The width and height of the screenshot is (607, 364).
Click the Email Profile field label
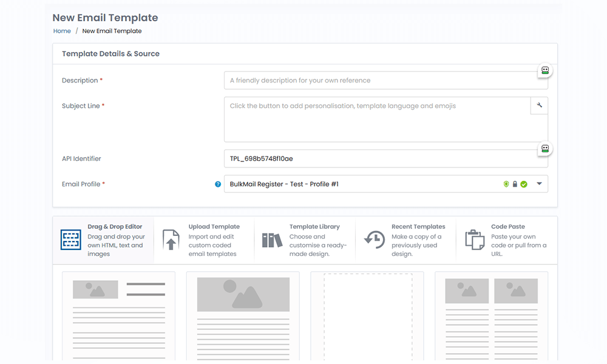click(81, 184)
